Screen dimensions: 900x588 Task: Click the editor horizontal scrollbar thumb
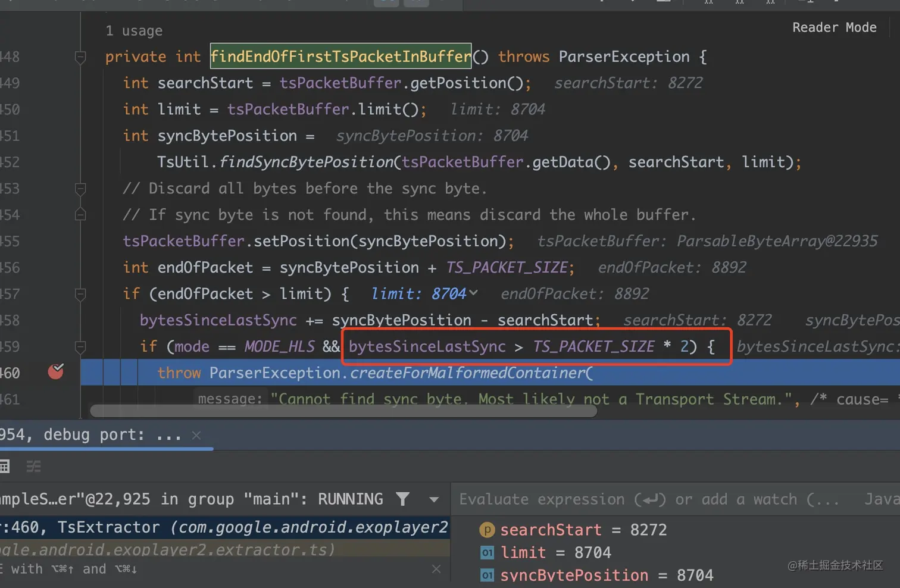[x=343, y=411]
